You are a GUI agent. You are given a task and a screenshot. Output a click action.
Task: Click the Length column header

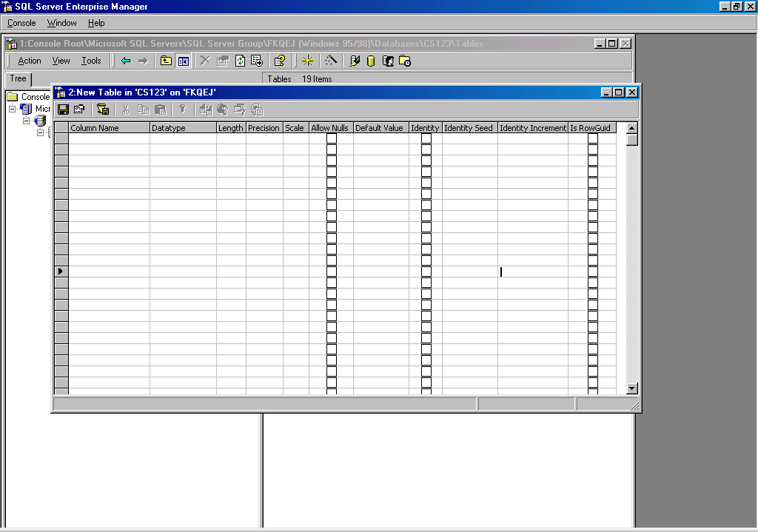231,127
